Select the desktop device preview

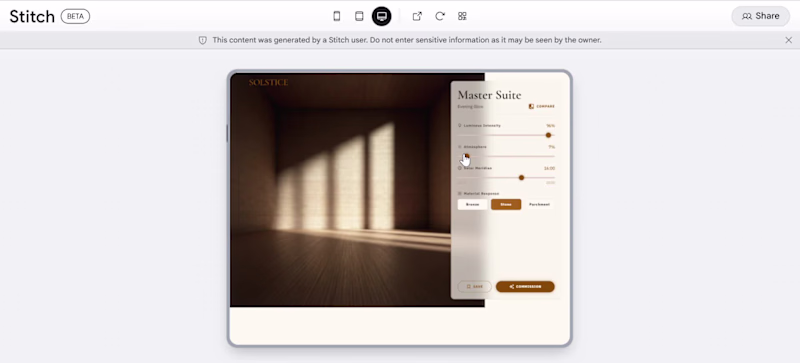click(x=382, y=16)
